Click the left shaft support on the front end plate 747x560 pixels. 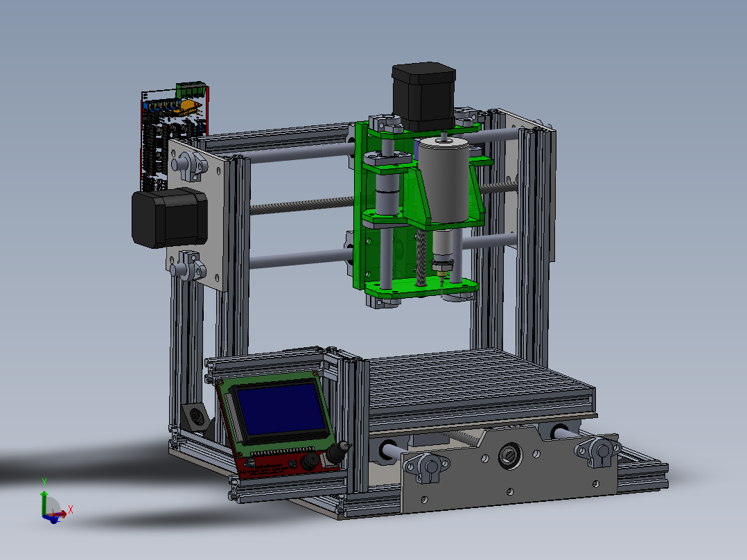(x=426, y=467)
